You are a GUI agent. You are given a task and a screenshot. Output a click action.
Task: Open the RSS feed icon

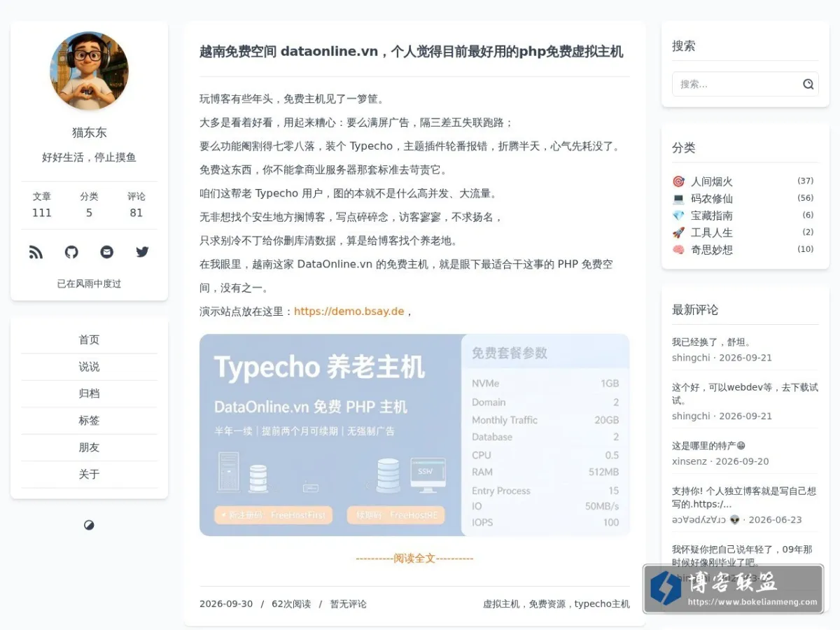(36, 252)
